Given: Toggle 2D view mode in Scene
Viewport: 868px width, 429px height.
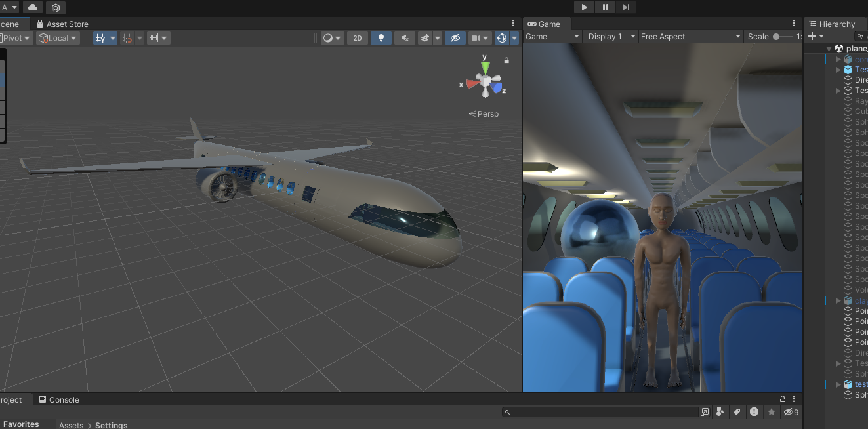Looking at the screenshot, I should point(357,38).
